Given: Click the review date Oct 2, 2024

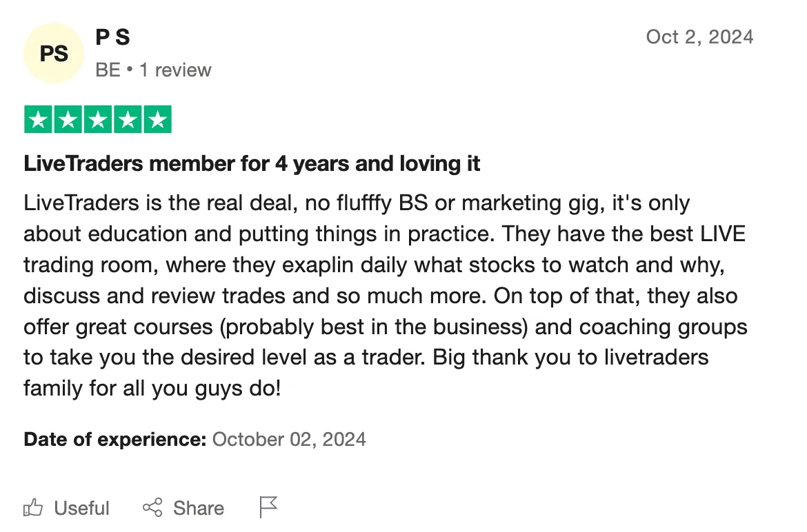Looking at the screenshot, I should coord(699,37).
